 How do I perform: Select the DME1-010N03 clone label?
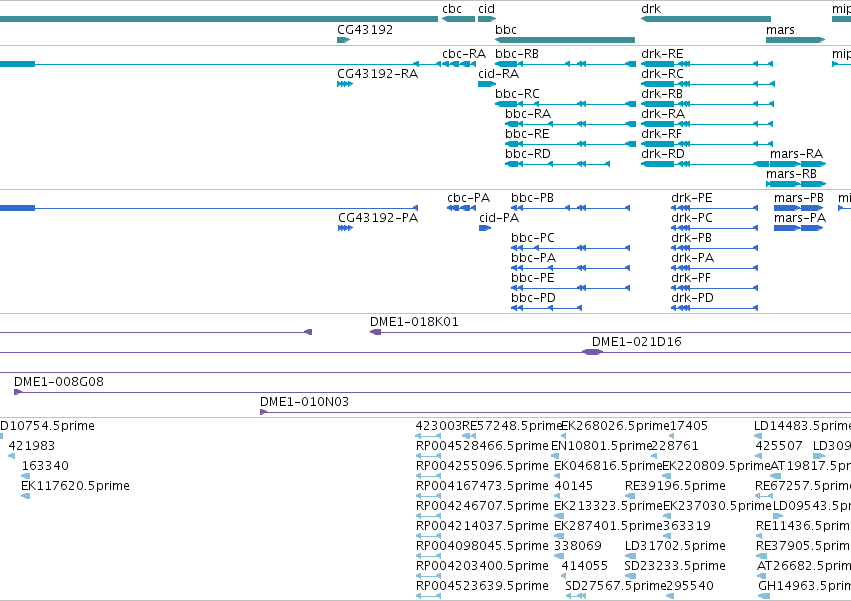pyautogui.click(x=304, y=402)
